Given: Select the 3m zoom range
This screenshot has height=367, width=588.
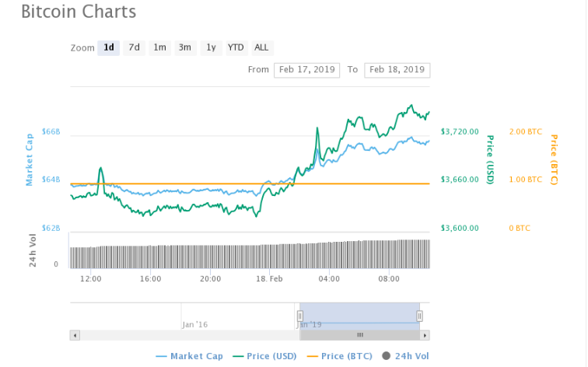Looking at the screenshot, I should tap(185, 48).
